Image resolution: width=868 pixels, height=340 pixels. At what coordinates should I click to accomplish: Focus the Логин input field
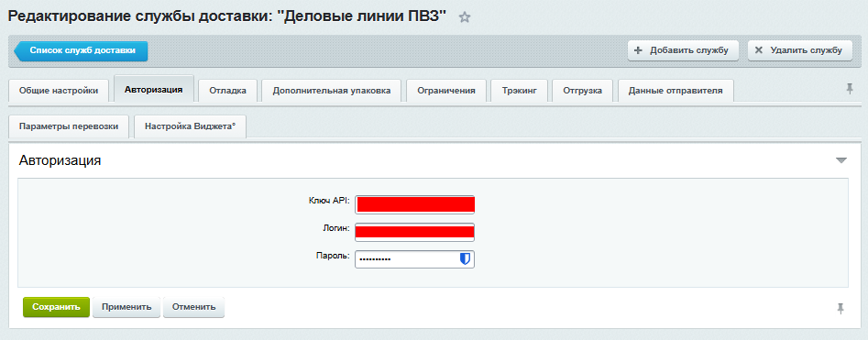pos(414,232)
